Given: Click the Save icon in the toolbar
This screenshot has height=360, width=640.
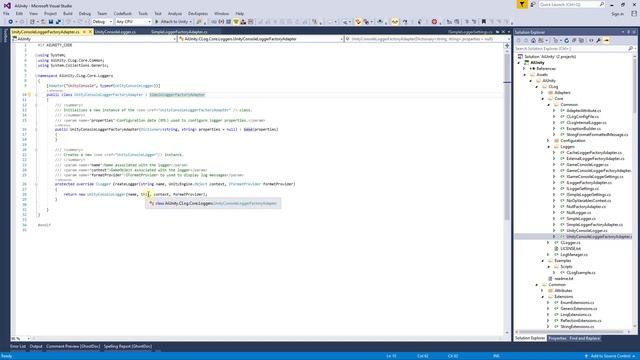Looking at the screenshot, I should 51,22.
